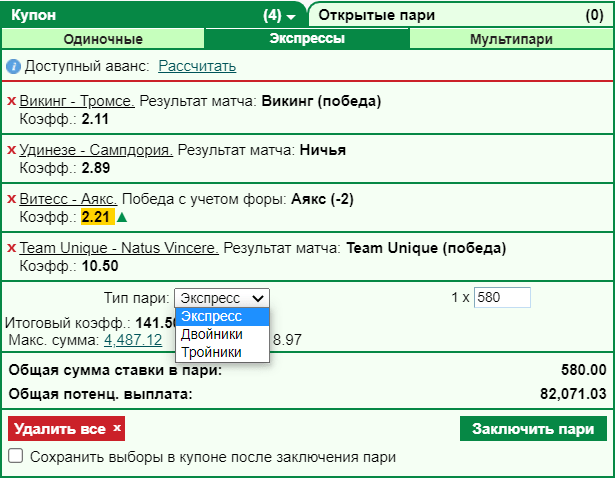615x478 pixels.
Task: Choose Двойники in the dropdown list
Action: (x=222, y=334)
